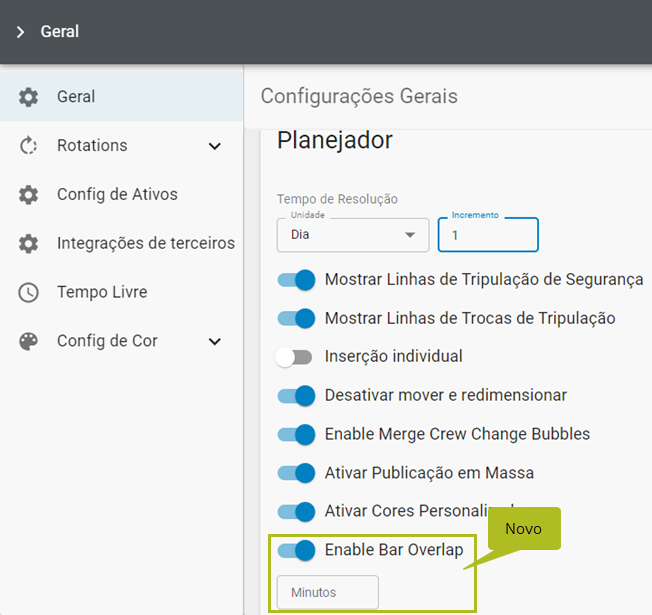Click the Config de Ativos gear icon

28,195
